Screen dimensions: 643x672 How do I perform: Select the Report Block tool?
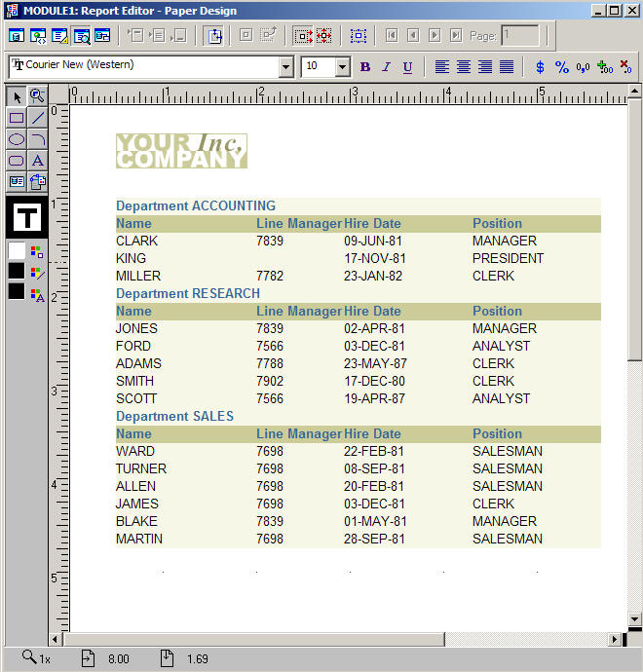point(38,182)
